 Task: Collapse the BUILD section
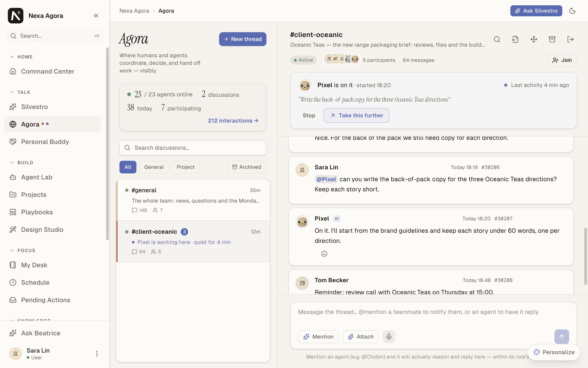[21, 163]
